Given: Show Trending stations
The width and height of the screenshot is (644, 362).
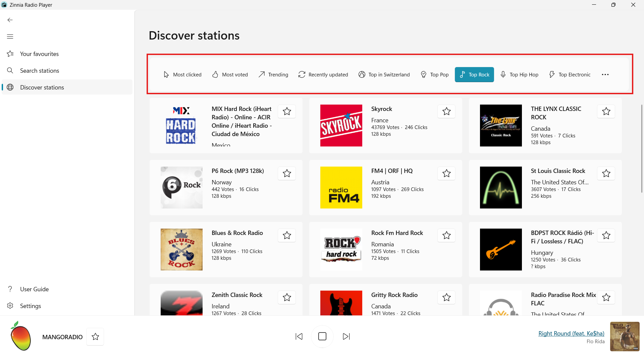Looking at the screenshot, I should [273, 74].
